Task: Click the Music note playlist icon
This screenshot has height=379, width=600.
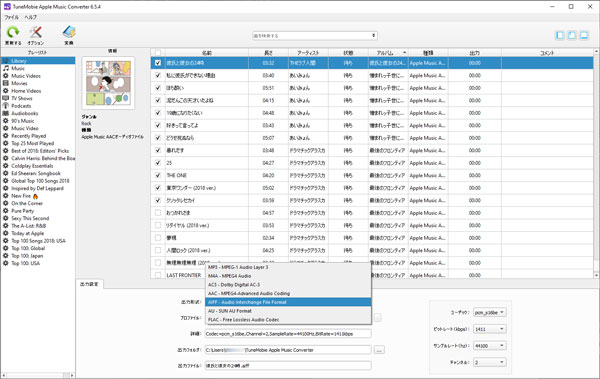Action: (x=5, y=68)
